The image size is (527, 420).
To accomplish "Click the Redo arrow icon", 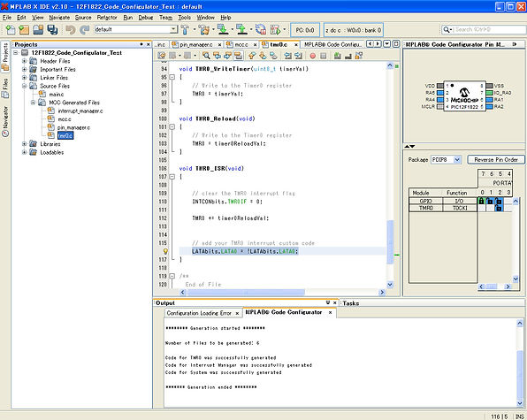I will pos(84,30).
